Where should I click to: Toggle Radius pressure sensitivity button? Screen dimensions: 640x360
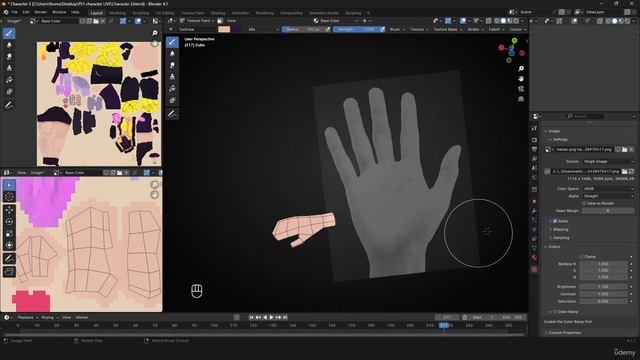tap(327, 29)
